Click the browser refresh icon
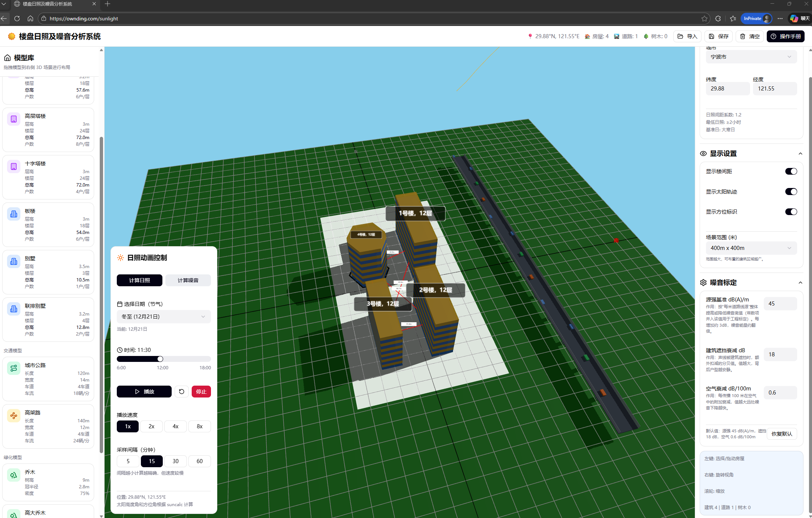Screen dimensions: 812x518 click(17, 19)
